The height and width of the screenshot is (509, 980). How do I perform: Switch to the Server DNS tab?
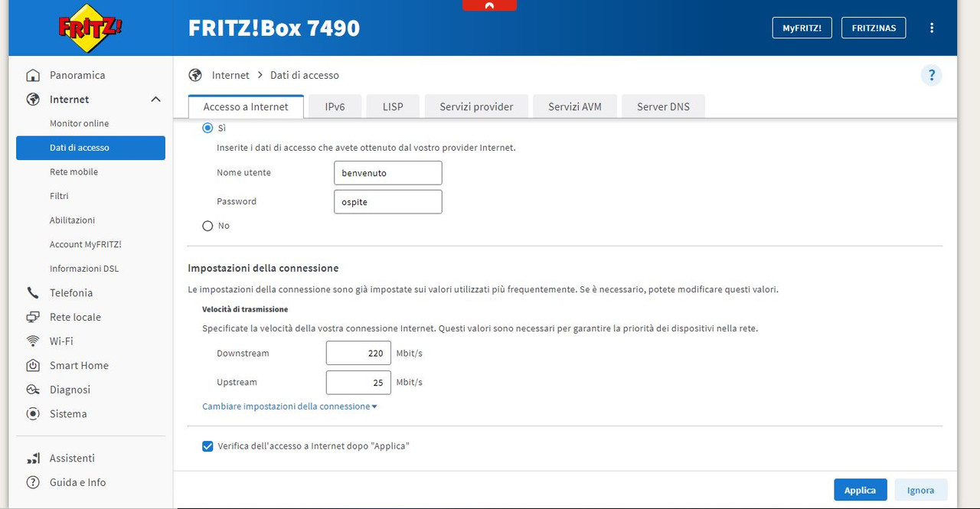[x=663, y=106]
